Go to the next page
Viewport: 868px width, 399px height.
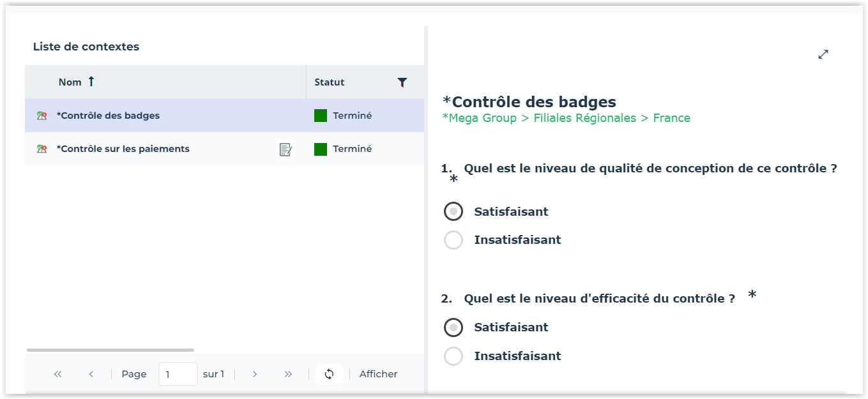click(255, 374)
